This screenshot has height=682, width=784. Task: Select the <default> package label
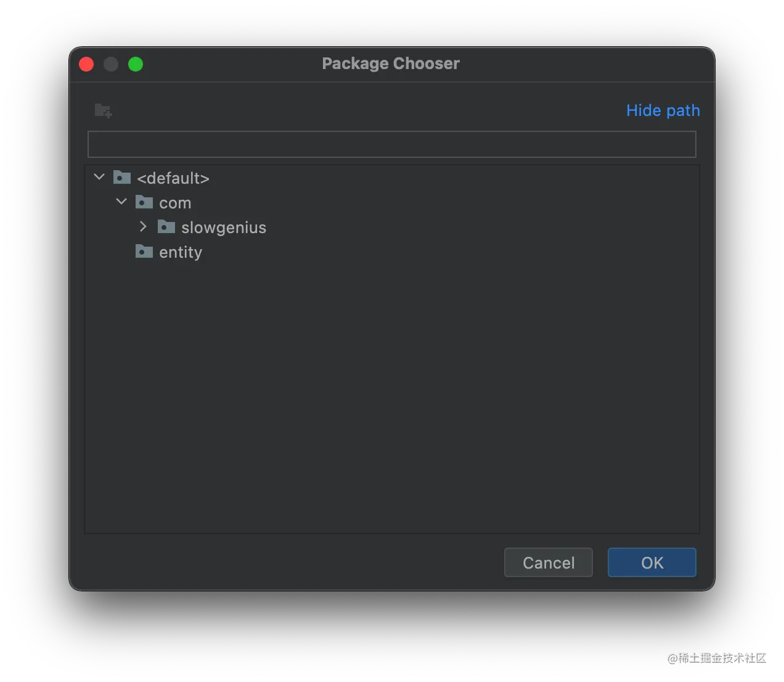click(173, 178)
